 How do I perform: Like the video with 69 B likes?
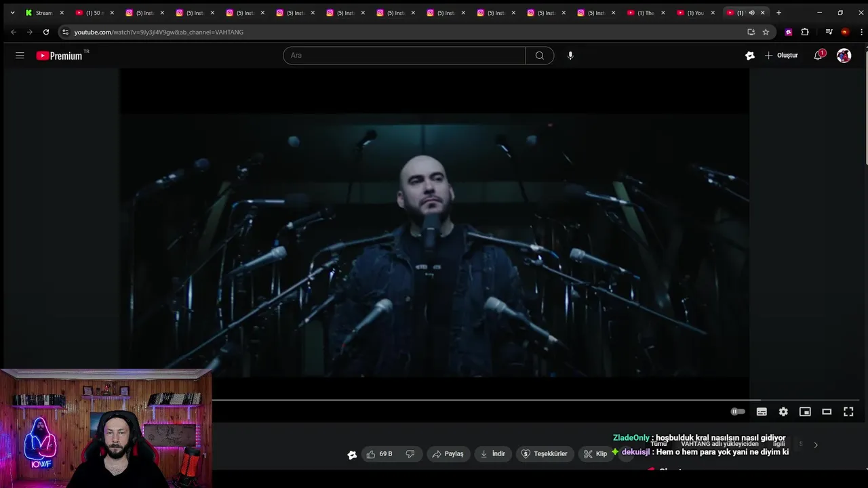[x=380, y=454]
